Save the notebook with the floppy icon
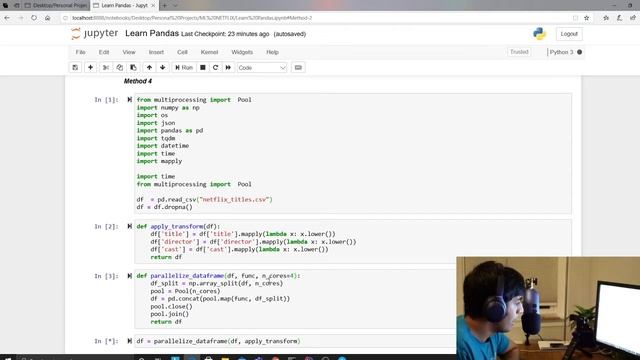 tap(75, 67)
